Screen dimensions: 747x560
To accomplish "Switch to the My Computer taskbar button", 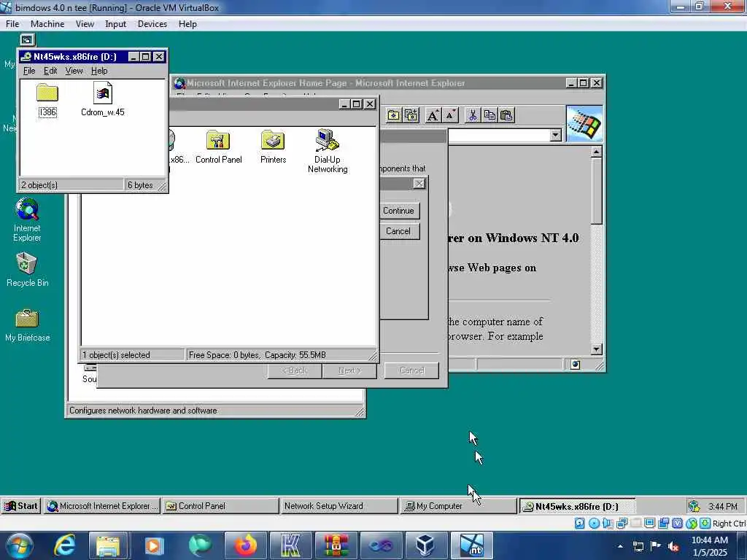I will click(x=457, y=506).
